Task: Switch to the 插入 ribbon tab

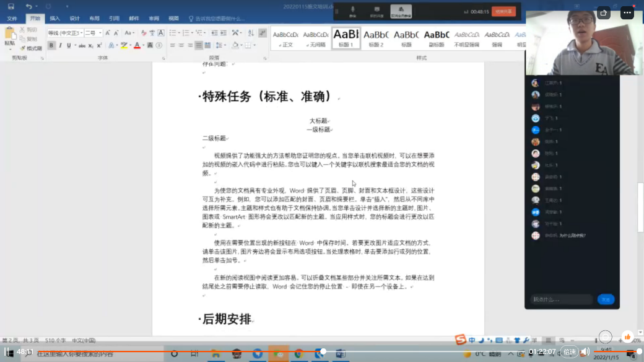Action: click(54, 19)
